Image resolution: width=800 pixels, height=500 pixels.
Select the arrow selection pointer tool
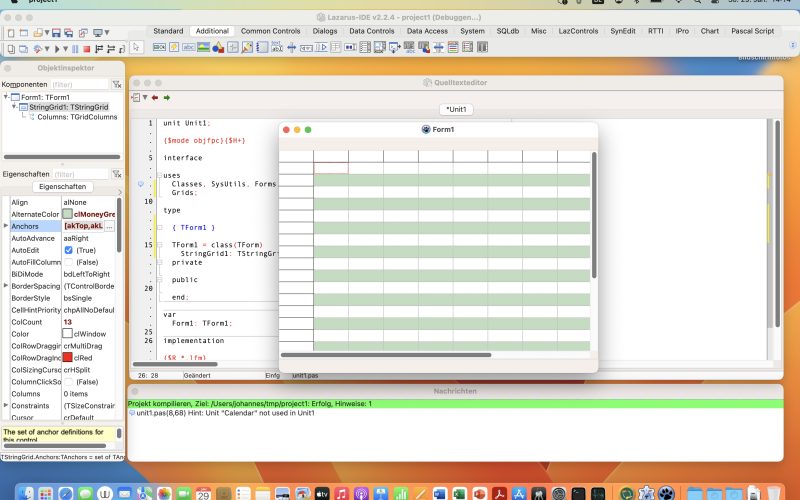point(137,48)
